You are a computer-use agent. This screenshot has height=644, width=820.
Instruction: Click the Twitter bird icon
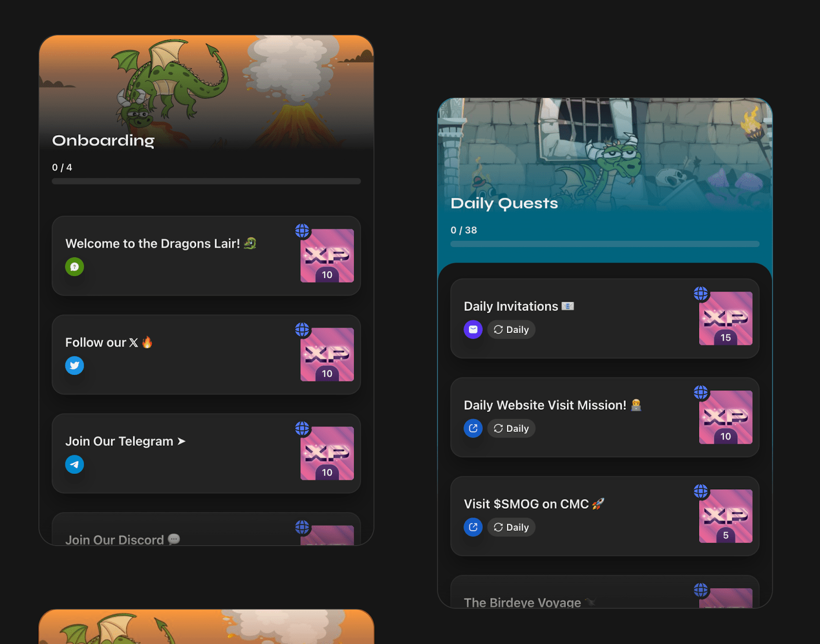point(74,365)
